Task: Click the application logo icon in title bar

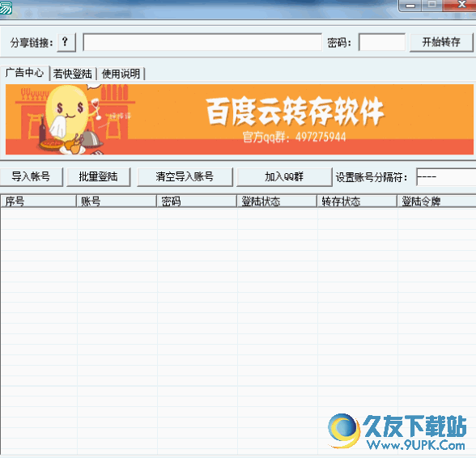Action: click(x=6, y=7)
